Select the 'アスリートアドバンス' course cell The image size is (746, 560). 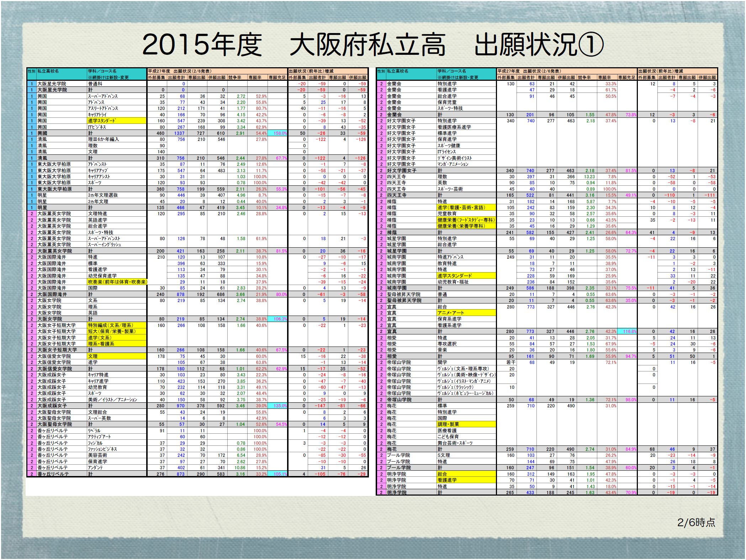(117, 109)
